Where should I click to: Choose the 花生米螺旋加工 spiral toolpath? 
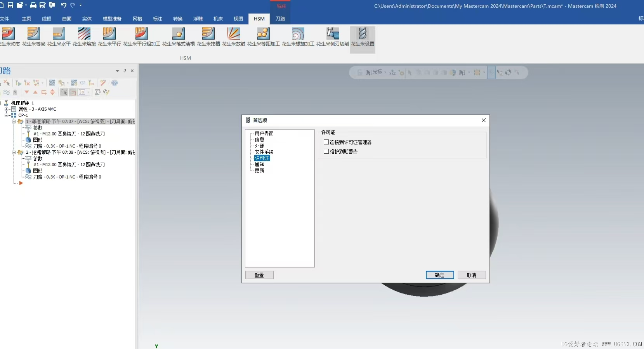click(298, 37)
